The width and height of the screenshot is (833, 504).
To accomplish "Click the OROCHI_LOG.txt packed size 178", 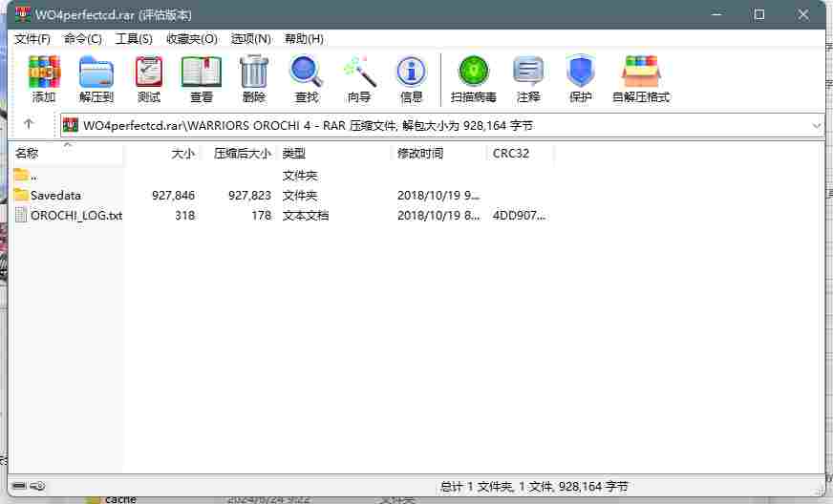I will [262, 215].
